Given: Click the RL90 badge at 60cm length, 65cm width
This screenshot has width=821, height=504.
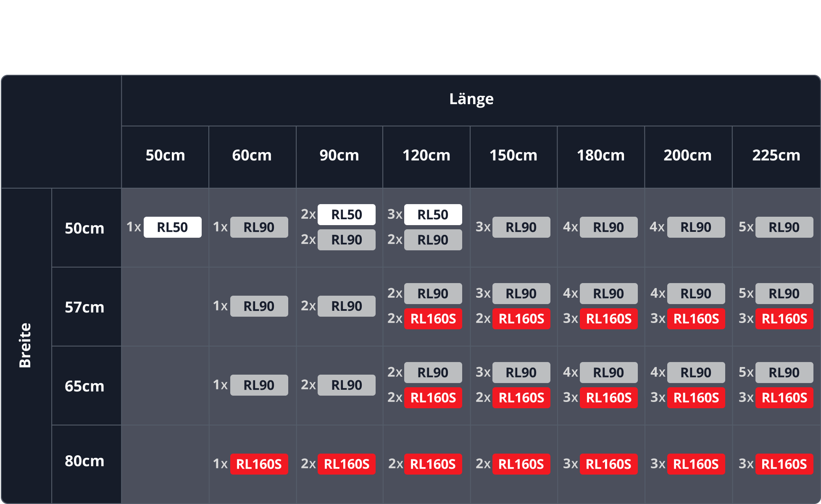Looking at the screenshot, I should click(259, 385).
